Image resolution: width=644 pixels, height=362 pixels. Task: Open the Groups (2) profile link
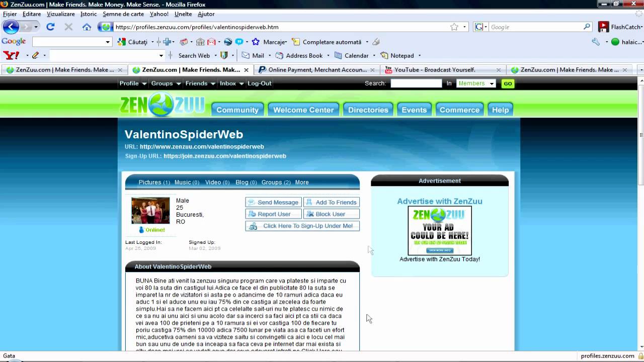tap(276, 183)
